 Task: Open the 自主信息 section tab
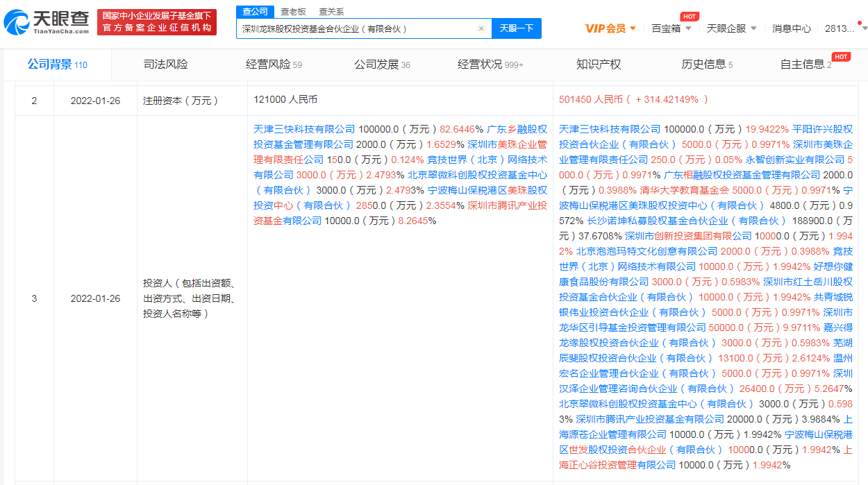point(806,65)
